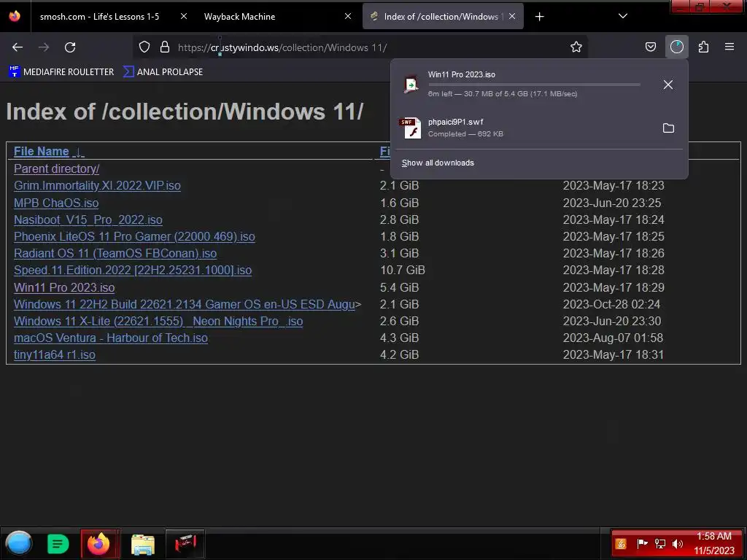Image resolution: width=747 pixels, height=560 pixels.
Task: Click the Index of /collection/Windows 11/ heading
Action: [185, 112]
